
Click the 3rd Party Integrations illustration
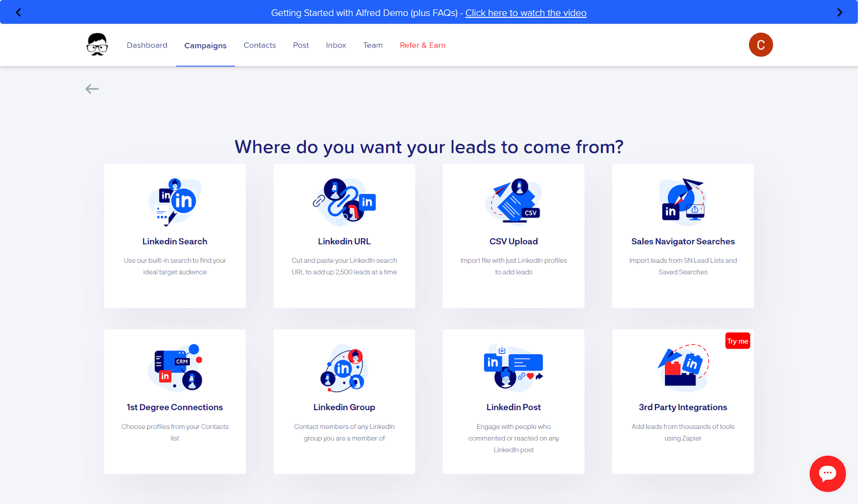(683, 367)
